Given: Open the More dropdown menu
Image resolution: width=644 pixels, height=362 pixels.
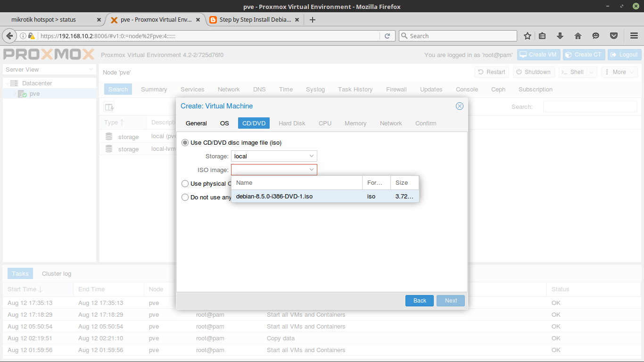Looking at the screenshot, I should click(x=619, y=72).
